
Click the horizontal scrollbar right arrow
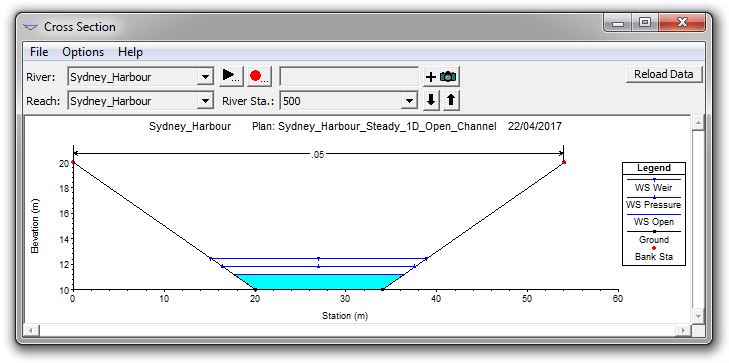point(683,330)
